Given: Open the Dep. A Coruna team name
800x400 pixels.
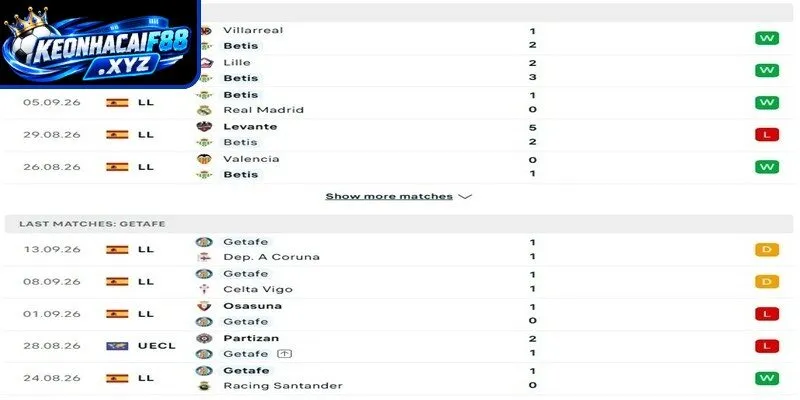Looking at the screenshot, I should pyautogui.click(x=271, y=257).
